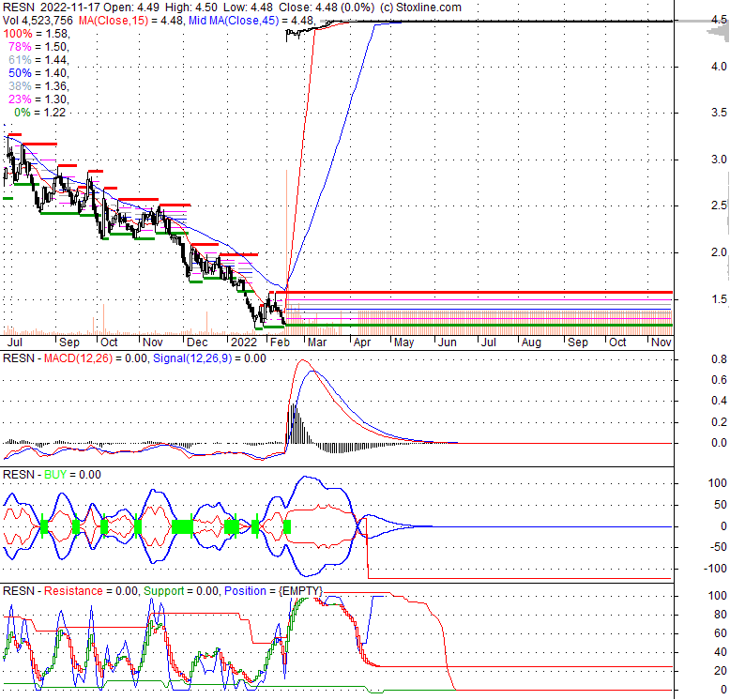
Task: Click the 2.0 price axis label
Action: point(719,252)
